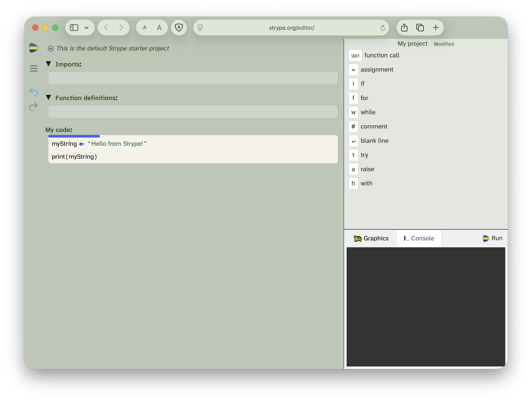Open the Share menu
Viewport: 532px width, 401px height.
coord(404,28)
